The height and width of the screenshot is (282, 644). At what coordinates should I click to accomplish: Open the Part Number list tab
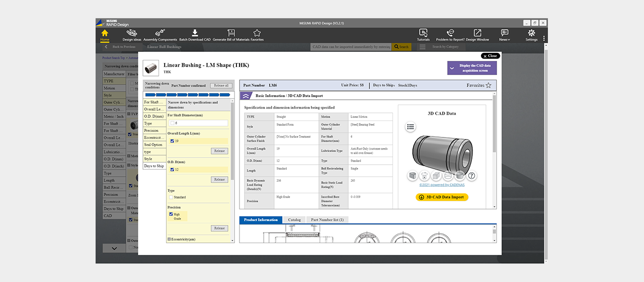click(327, 220)
